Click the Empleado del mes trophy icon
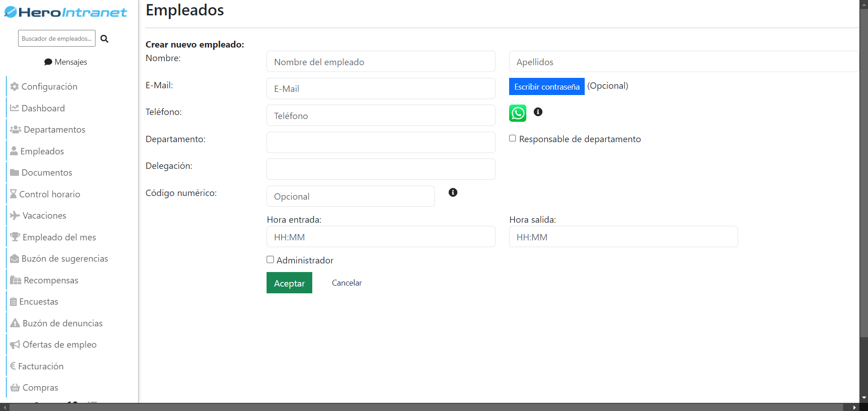Viewport: 868px width, 411px height. pyautogui.click(x=15, y=237)
